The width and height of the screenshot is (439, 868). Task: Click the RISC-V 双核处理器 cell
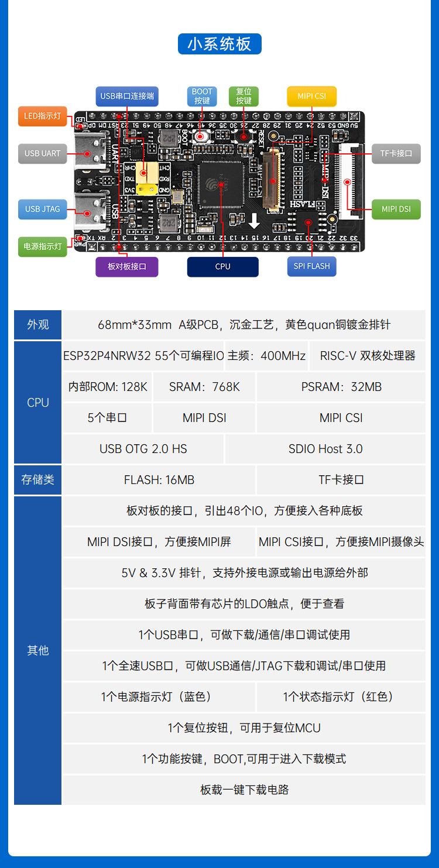pyautogui.click(x=368, y=356)
